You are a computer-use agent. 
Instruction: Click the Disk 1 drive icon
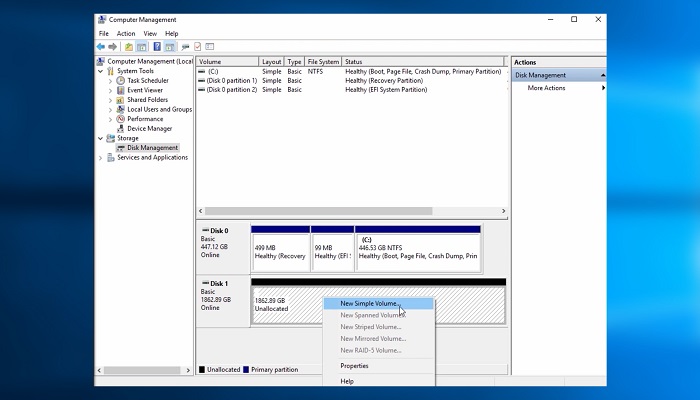click(205, 283)
